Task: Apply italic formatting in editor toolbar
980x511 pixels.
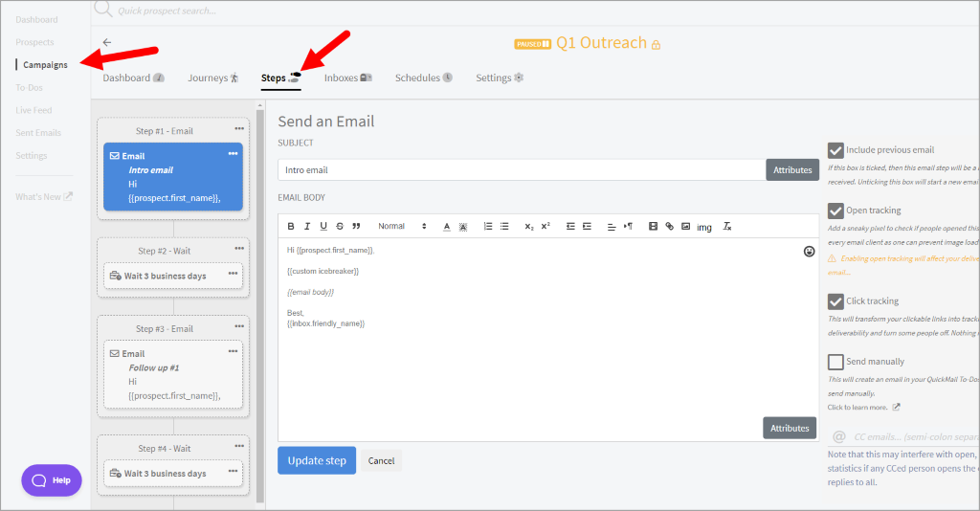Action: click(307, 226)
